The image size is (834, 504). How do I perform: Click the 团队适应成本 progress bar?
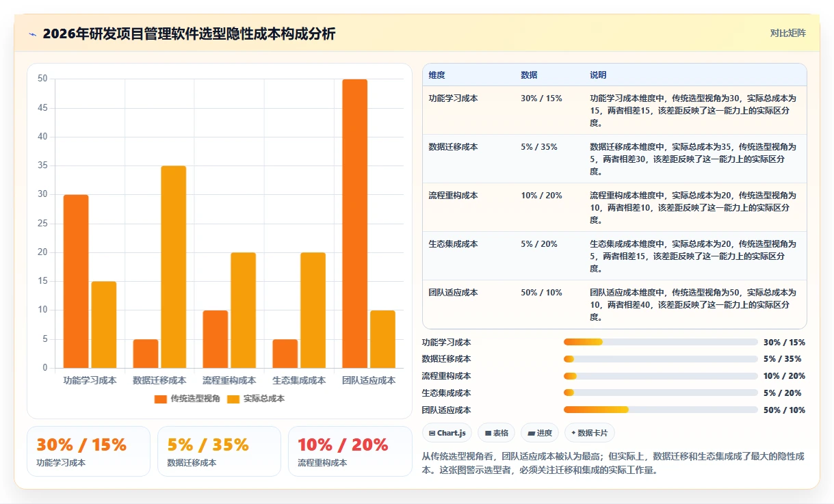coord(661,410)
